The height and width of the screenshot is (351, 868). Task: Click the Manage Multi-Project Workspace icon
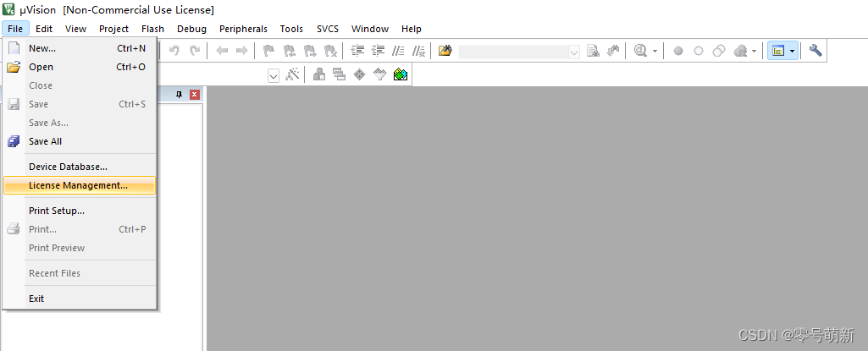339,74
